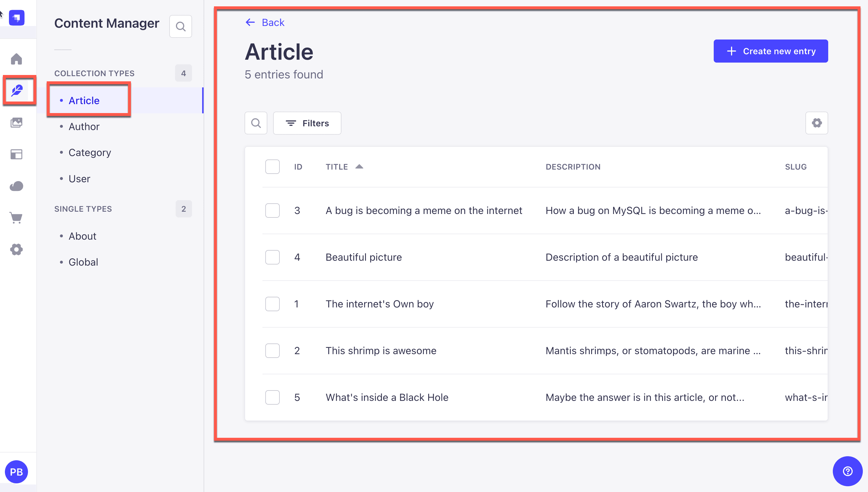Image resolution: width=868 pixels, height=492 pixels.
Task: Click the Collection Types count badge 4
Action: 183,73
